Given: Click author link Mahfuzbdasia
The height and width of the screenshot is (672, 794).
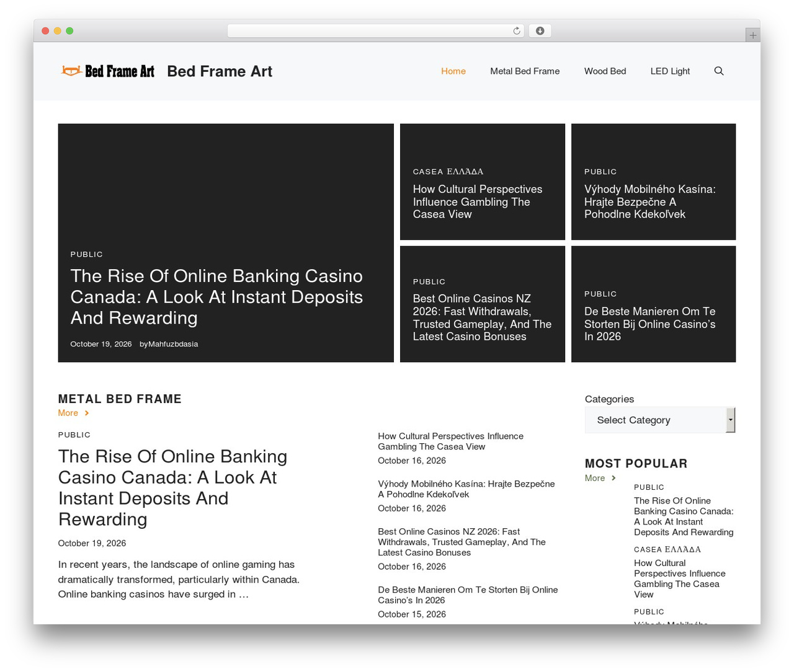Looking at the screenshot, I should click(x=173, y=344).
